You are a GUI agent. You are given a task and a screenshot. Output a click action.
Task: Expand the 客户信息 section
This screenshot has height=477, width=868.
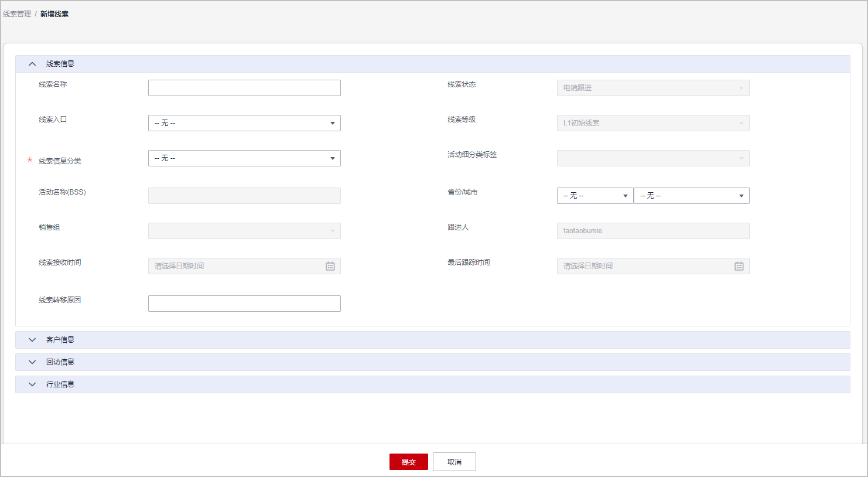(x=32, y=340)
